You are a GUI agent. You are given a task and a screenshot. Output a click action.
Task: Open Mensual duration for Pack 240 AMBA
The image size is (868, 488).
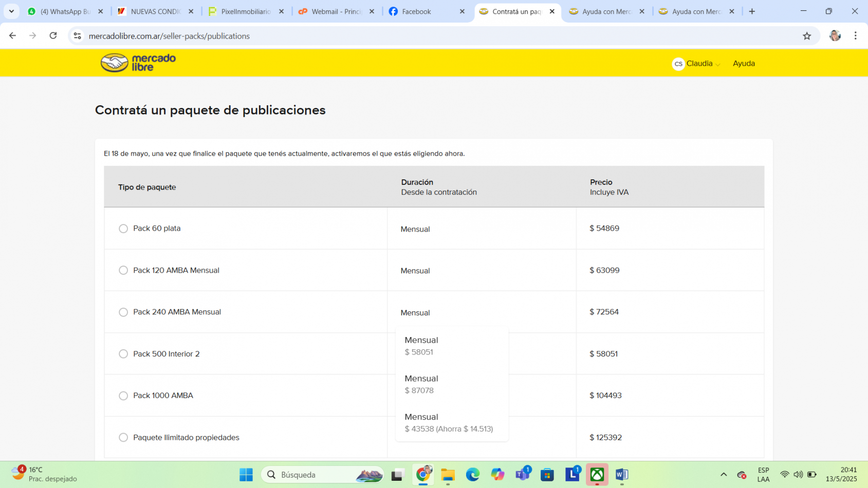tap(415, 313)
